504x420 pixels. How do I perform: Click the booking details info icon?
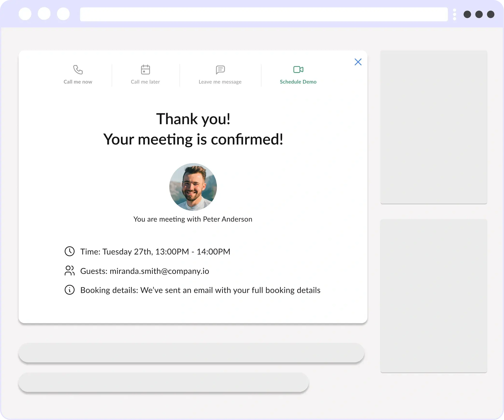(x=69, y=290)
